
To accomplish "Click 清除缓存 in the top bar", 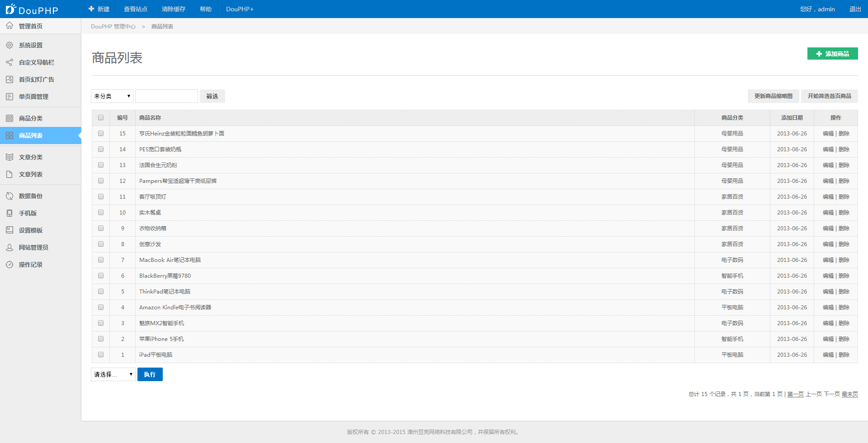I will 174,9.
